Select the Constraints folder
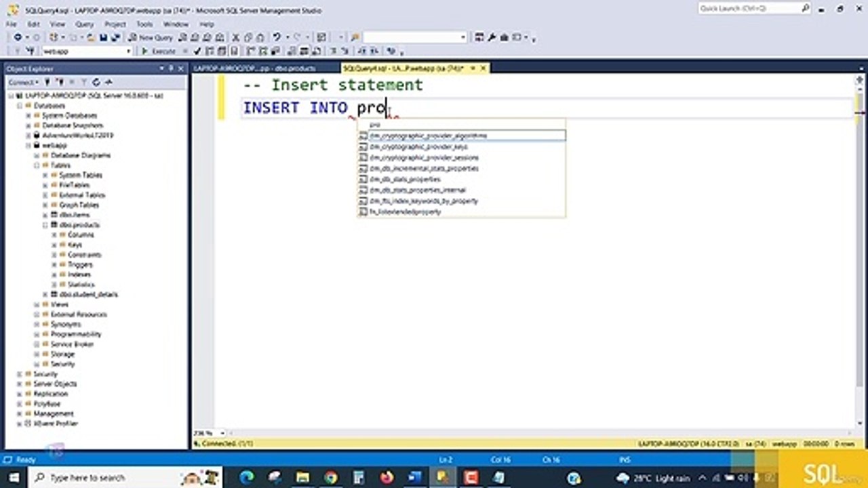This screenshot has width=868, height=488. (x=84, y=254)
